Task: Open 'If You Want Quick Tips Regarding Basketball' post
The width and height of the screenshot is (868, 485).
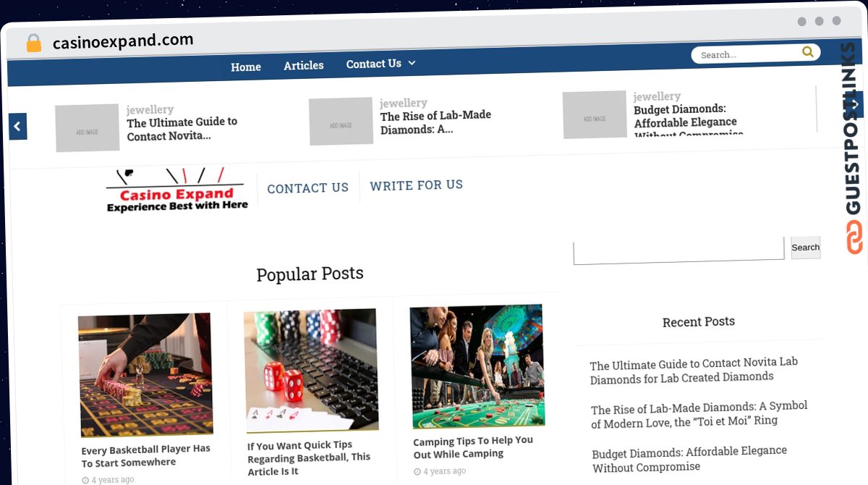Action: pyautogui.click(x=309, y=457)
